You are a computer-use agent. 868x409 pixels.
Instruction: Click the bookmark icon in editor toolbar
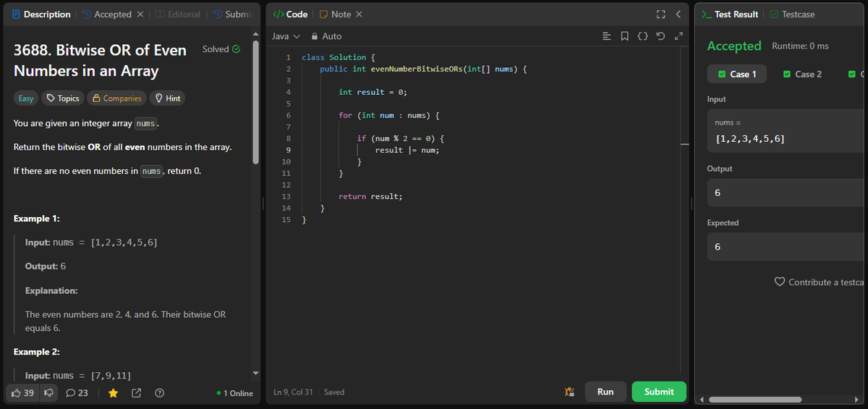click(x=626, y=36)
